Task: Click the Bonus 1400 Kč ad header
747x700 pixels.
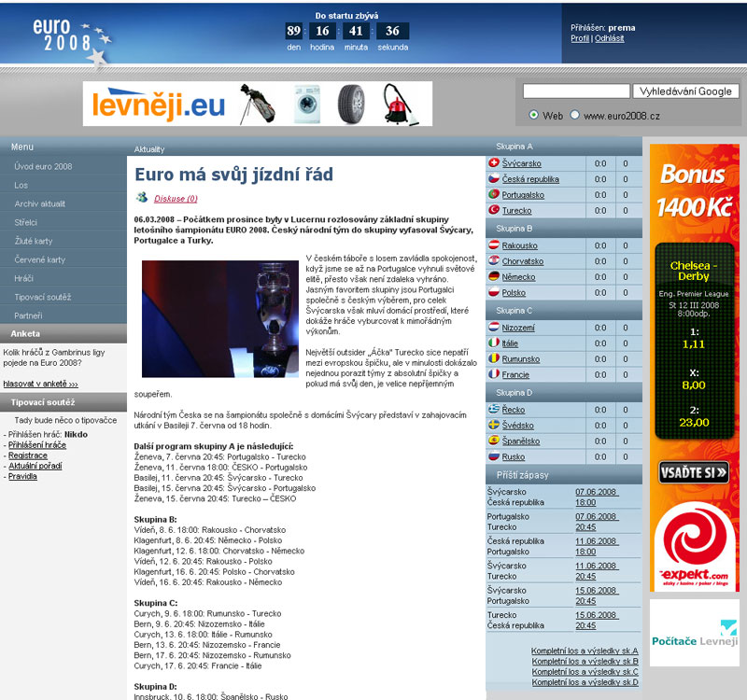Action: click(x=695, y=190)
